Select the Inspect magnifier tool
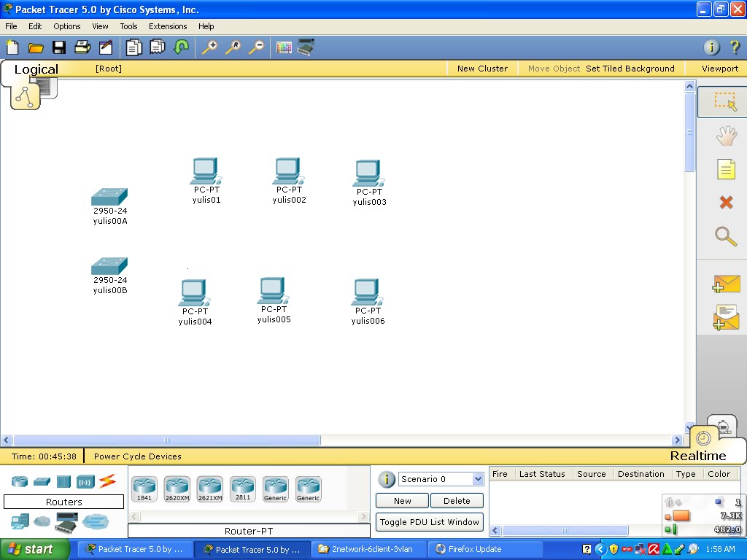The image size is (747, 560). tap(726, 236)
